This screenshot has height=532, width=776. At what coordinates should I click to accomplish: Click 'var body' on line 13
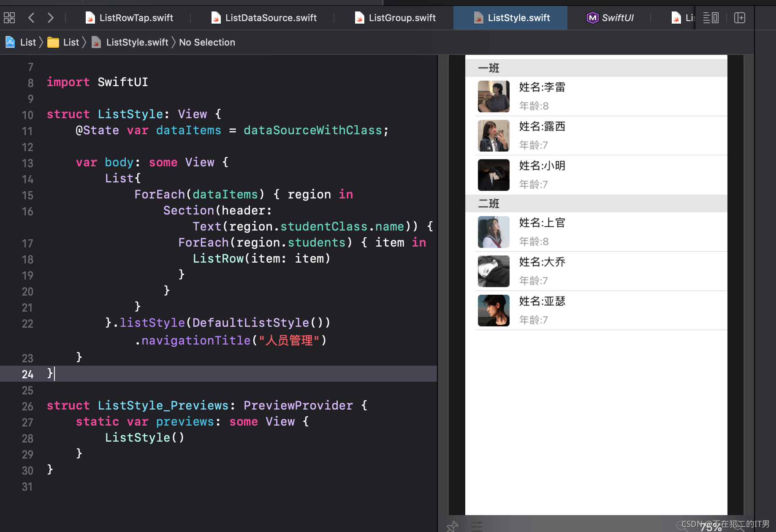pyautogui.click(x=104, y=162)
